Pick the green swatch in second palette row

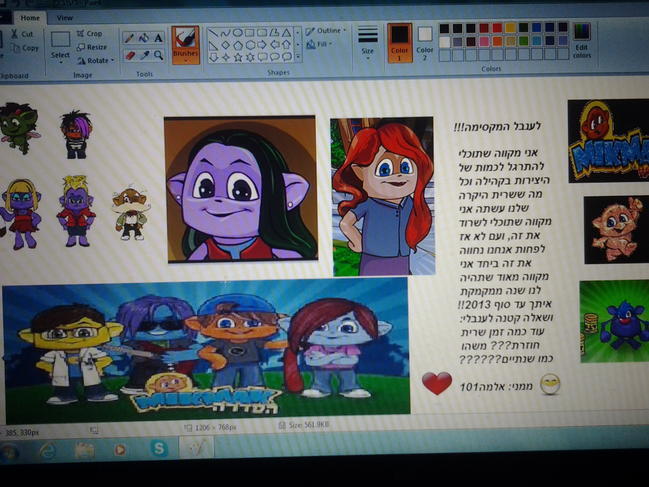tap(524, 41)
